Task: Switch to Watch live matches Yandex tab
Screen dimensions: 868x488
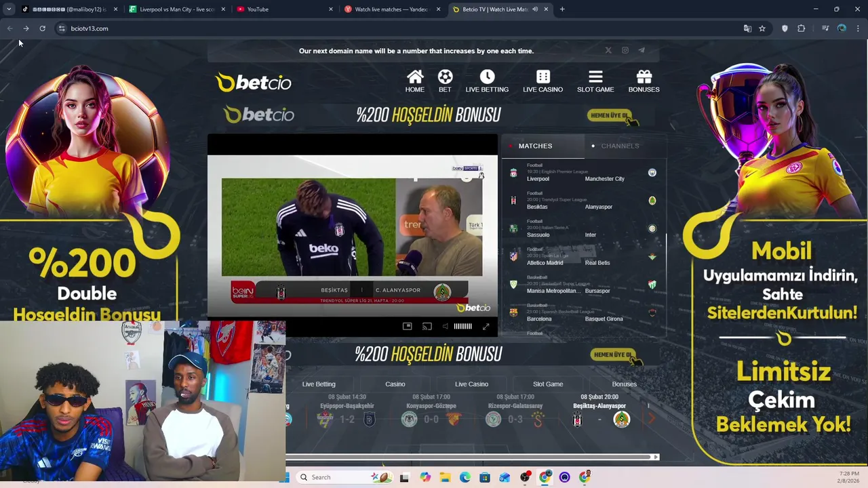Action: point(392,9)
